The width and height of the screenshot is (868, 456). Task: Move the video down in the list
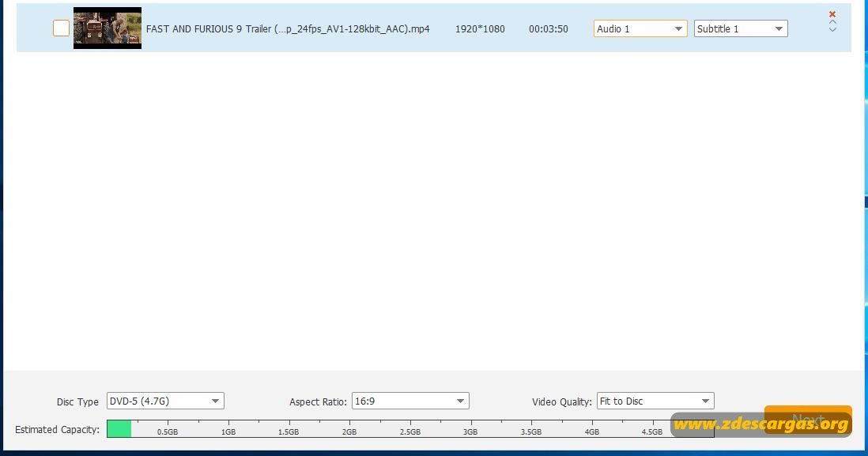tap(832, 29)
